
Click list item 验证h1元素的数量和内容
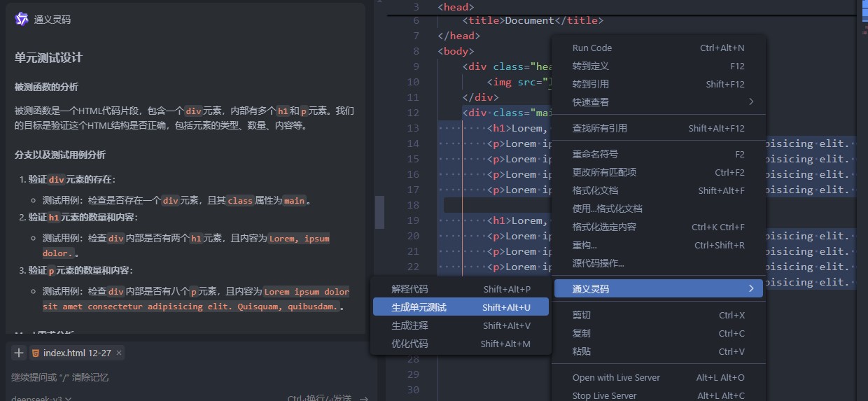83,217
